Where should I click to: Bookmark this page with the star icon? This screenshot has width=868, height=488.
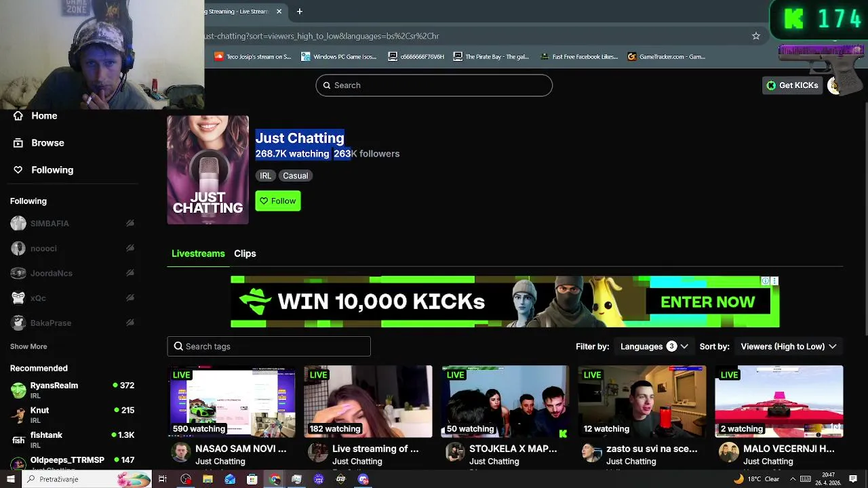[756, 36]
